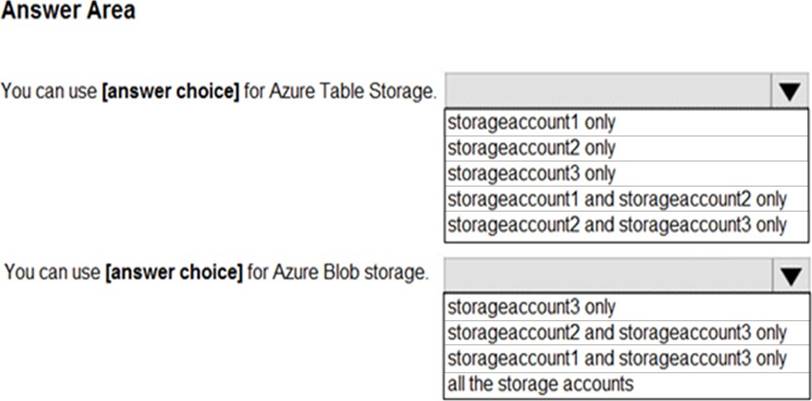Select "storageaccount1 only" option
The height and width of the screenshot is (401, 812).
pos(531,122)
